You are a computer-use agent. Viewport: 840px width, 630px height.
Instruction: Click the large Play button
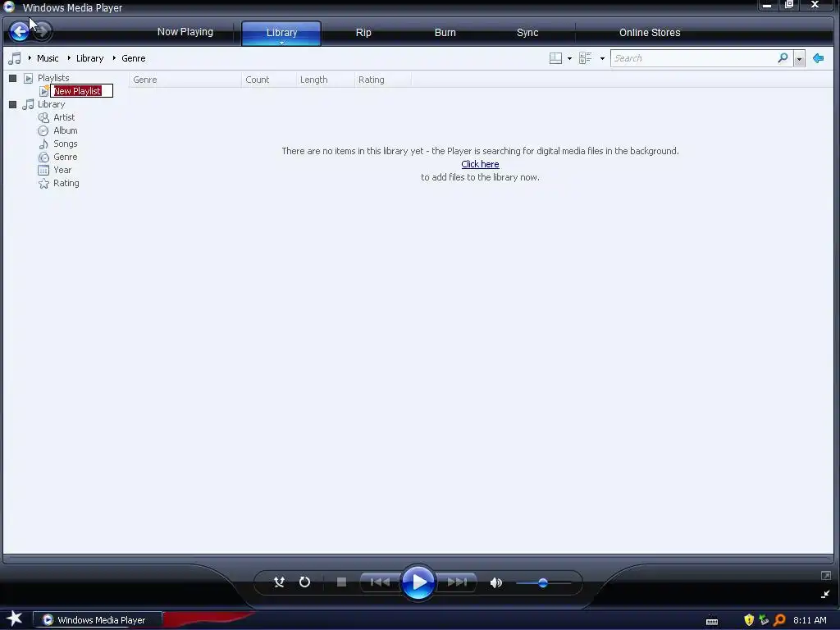coord(418,582)
